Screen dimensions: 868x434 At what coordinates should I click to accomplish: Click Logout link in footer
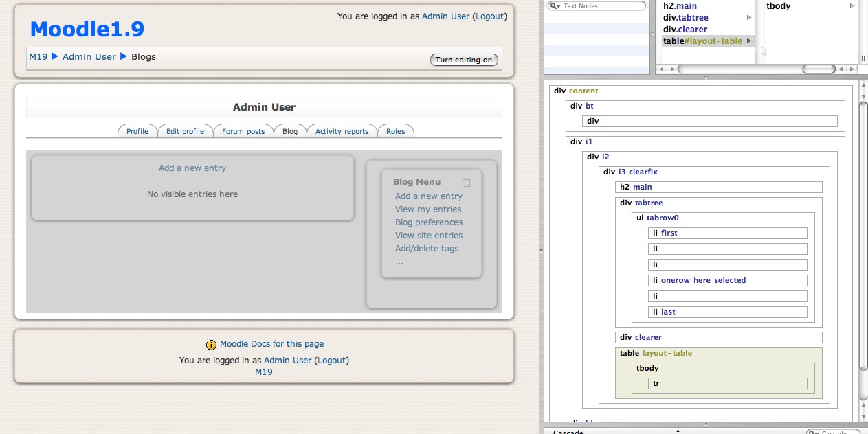pos(332,360)
